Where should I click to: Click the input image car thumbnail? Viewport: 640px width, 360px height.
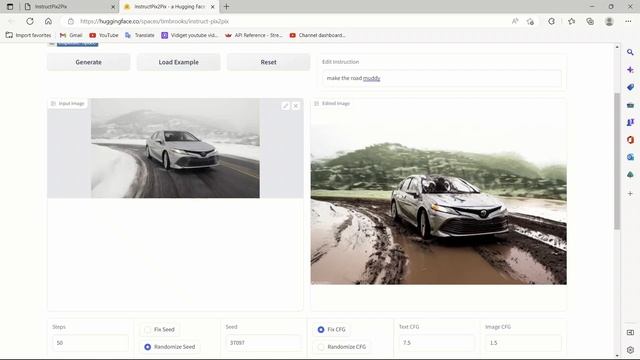(x=175, y=148)
